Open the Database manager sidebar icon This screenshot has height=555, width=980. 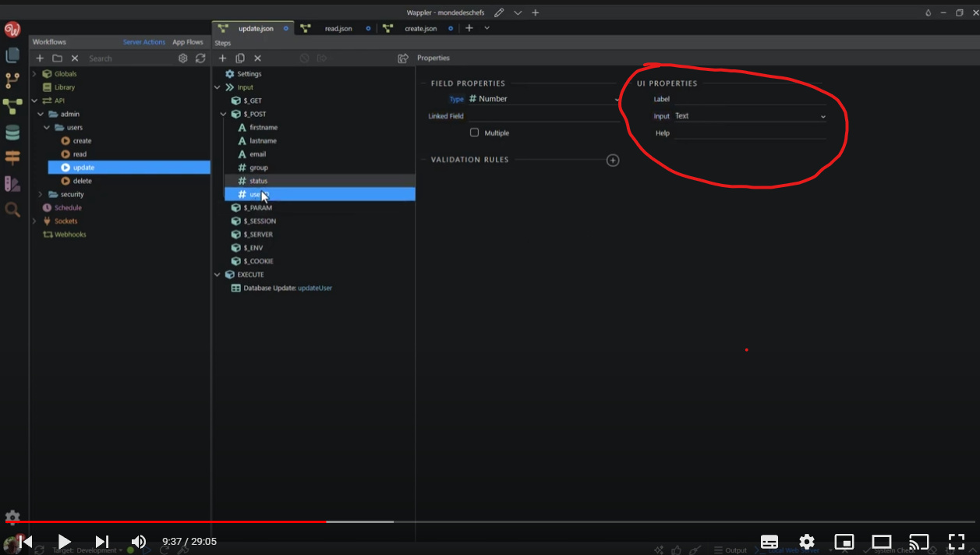point(12,133)
